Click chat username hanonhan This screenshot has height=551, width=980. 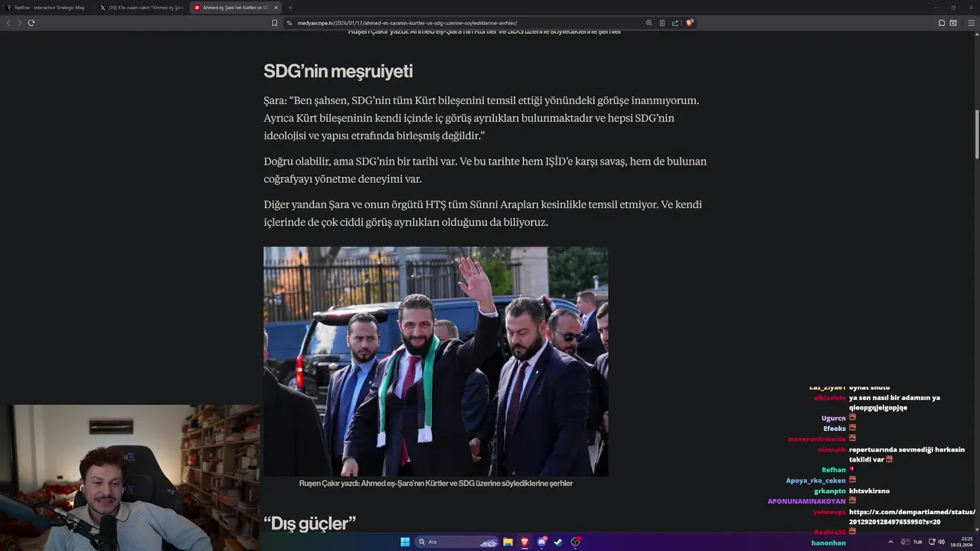[828, 543]
